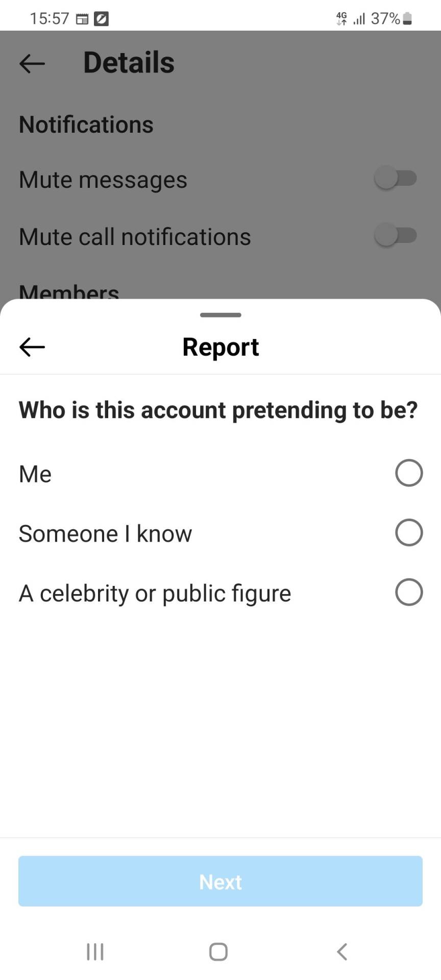
Task: Tap the 'Me' option label
Action: (35, 474)
